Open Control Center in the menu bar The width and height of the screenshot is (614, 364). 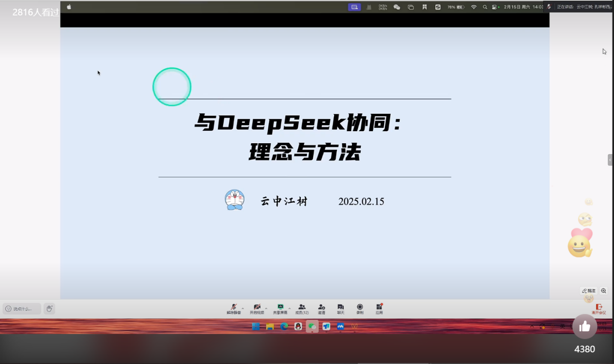pos(495,7)
